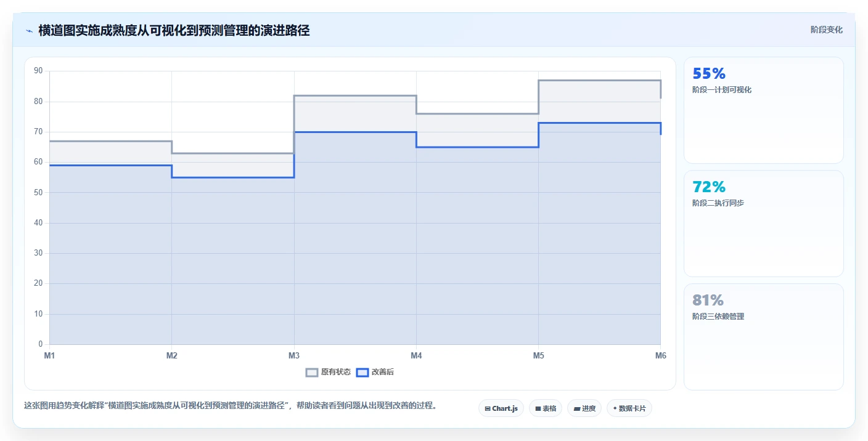The height and width of the screenshot is (441, 868).
Task: Click the 表格 tag chip
Action: point(546,408)
